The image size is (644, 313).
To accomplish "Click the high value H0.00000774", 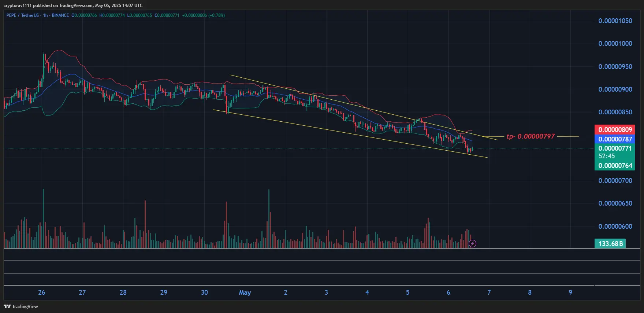I will pyautogui.click(x=112, y=15).
